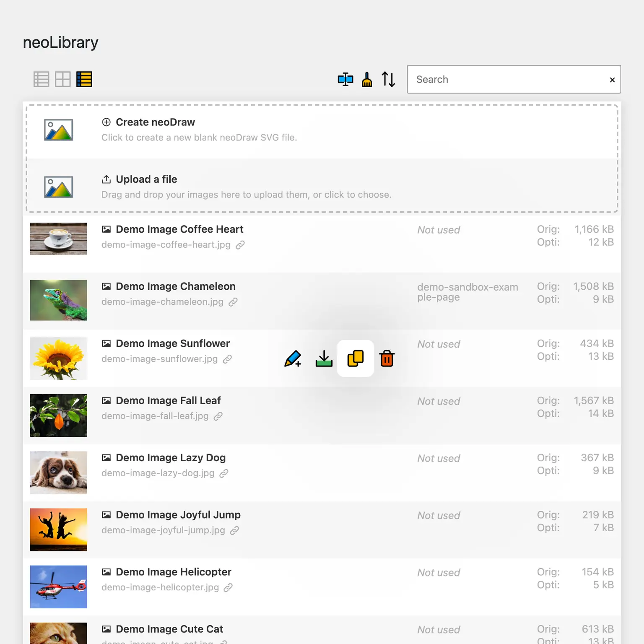Select the highlighted detailed list view icon
The width and height of the screenshot is (644, 644).
coord(84,79)
